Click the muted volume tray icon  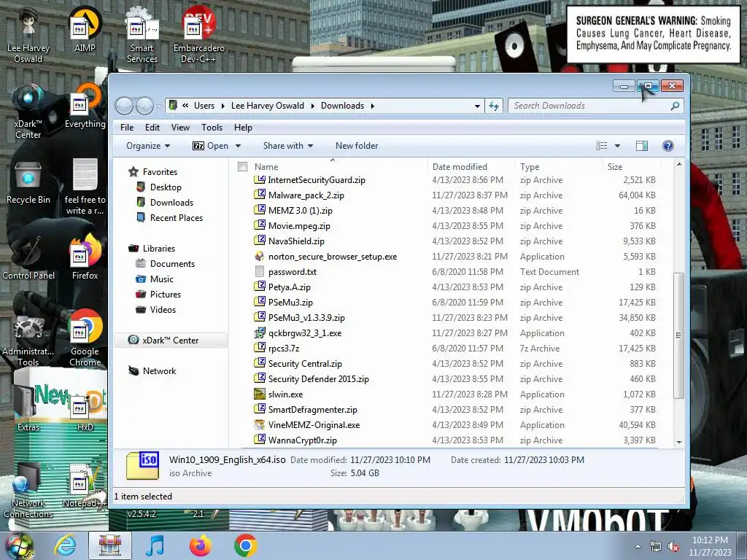point(673,547)
